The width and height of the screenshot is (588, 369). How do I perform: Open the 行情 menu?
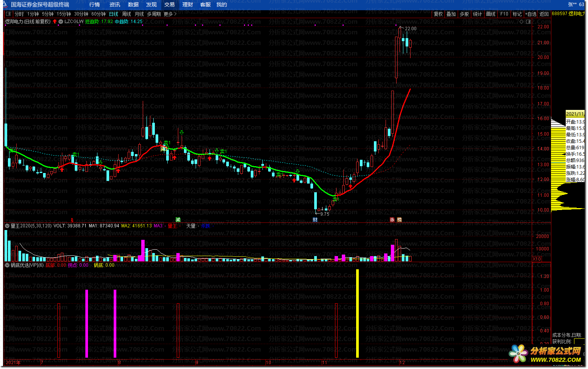tap(95, 5)
